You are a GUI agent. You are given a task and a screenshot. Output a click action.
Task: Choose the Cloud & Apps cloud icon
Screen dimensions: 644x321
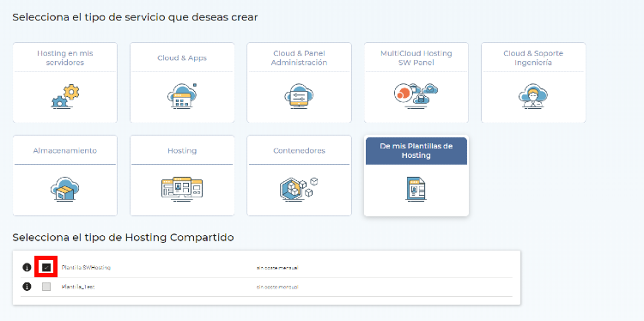tap(182, 95)
